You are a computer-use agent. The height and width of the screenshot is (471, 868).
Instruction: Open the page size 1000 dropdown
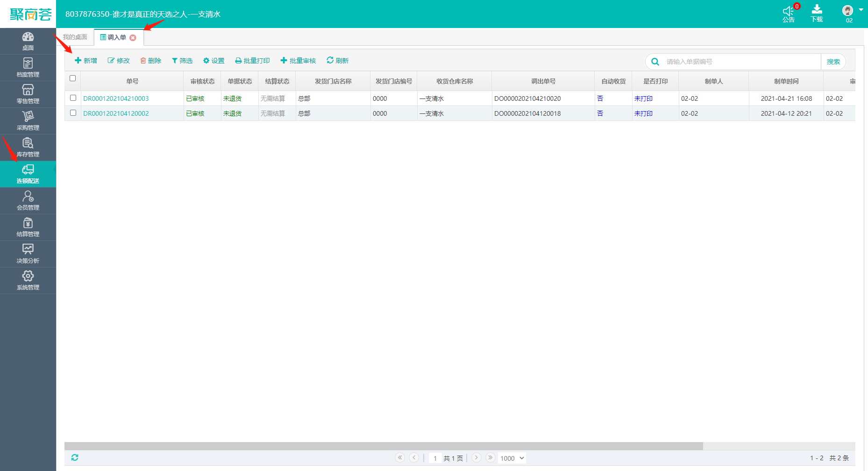click(x=512, y=458)
